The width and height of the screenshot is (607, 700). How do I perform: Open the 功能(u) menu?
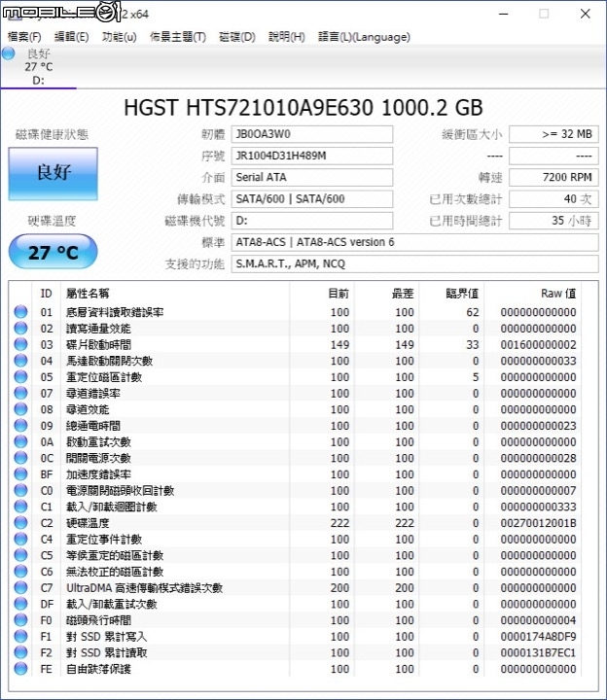click(120, 37)
